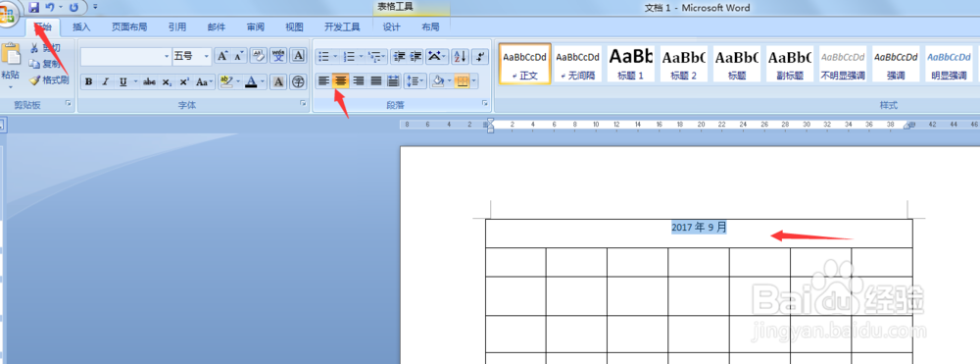Click the Justify alignment icon

coord(375,80)
